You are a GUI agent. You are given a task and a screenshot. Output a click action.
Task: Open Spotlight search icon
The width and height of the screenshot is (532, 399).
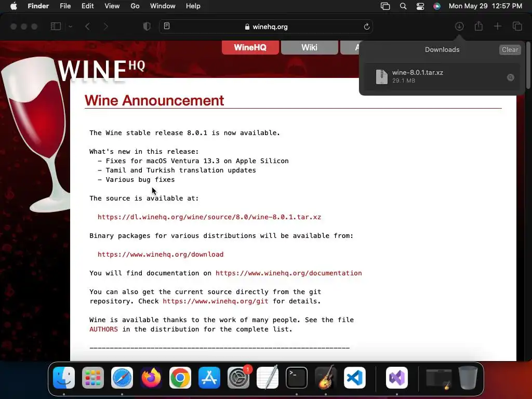coord(403,6)
